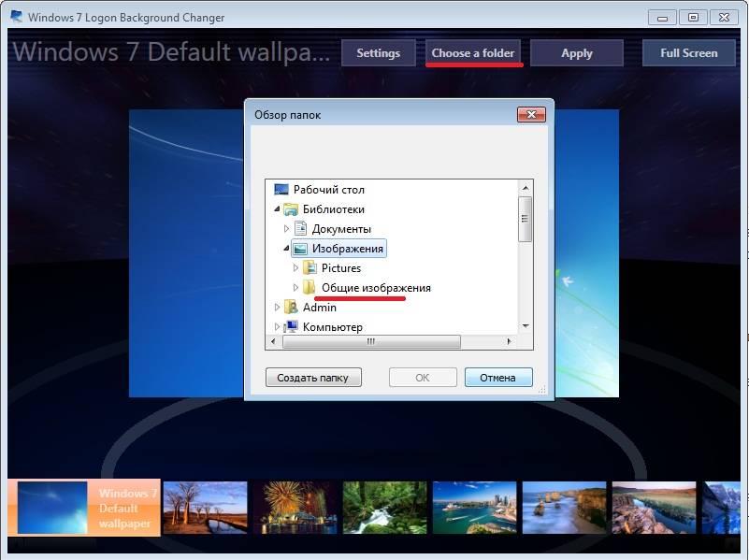Click the Рабочий стол desktop icon
749x560 pixels.
(x=281, y=190)
